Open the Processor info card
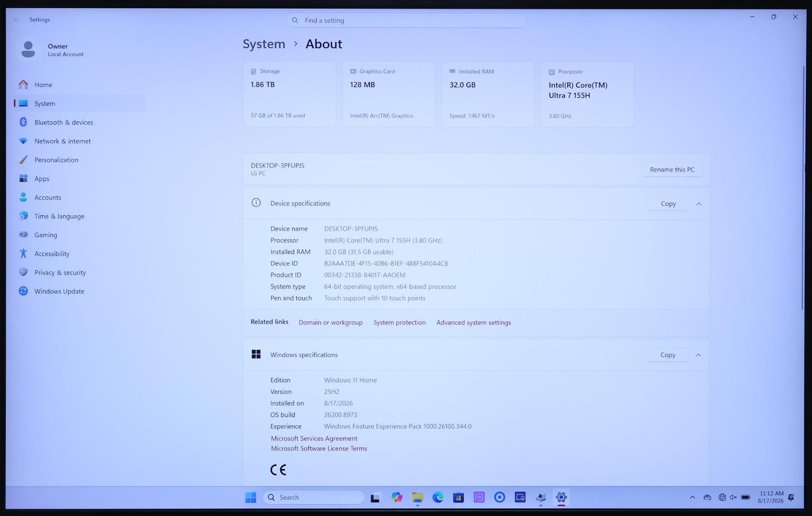Screen dimensions: 812x516 (x=587, y=94)
